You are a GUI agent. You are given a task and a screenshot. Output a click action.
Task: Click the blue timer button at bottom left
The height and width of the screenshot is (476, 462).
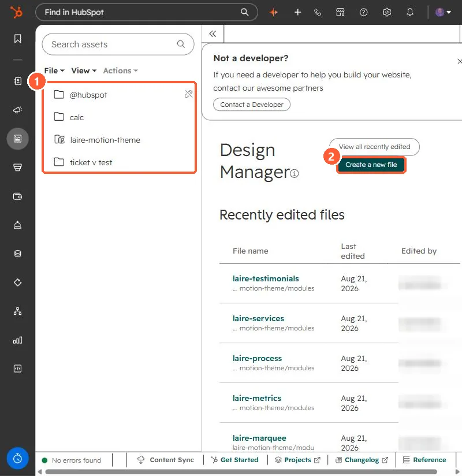pyautogui.click(x=17, y=458)
